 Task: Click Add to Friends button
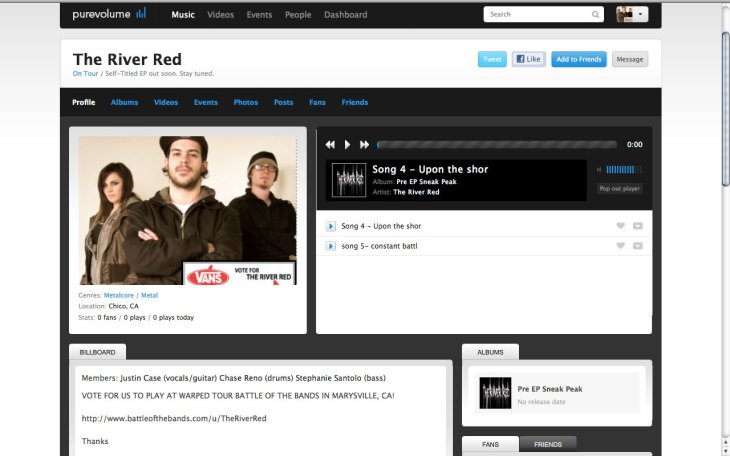(579, 59)
